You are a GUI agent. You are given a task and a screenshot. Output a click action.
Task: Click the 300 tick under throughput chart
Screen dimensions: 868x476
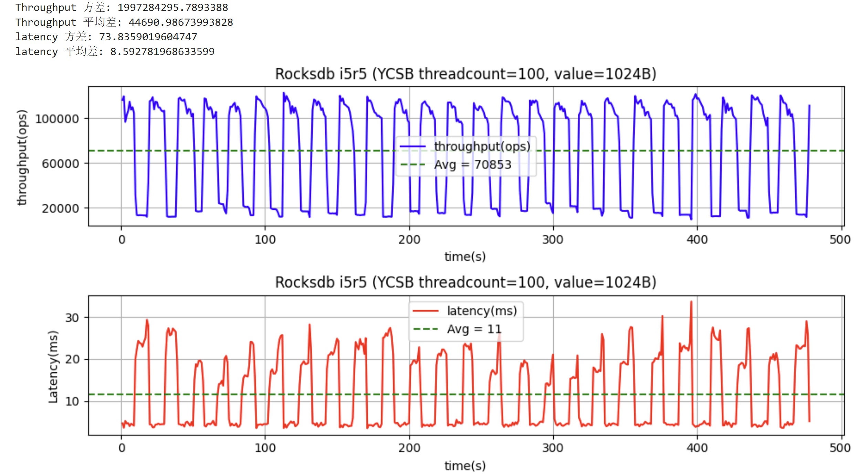pos(553,239)
